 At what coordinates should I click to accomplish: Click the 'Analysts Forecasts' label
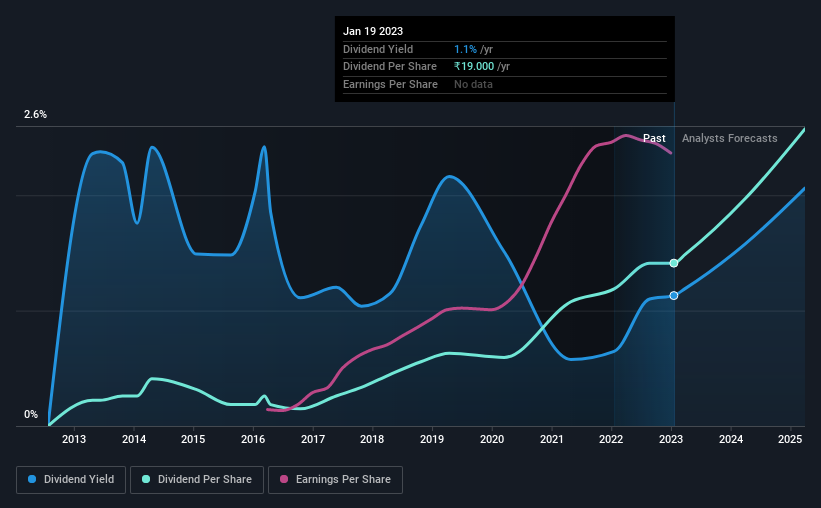[729, 138]
